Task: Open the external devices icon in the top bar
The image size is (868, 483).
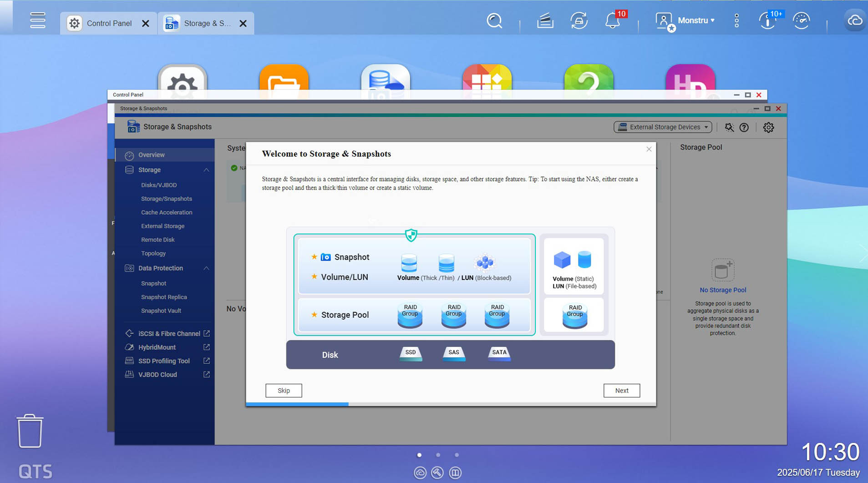Action: (579, 20)
